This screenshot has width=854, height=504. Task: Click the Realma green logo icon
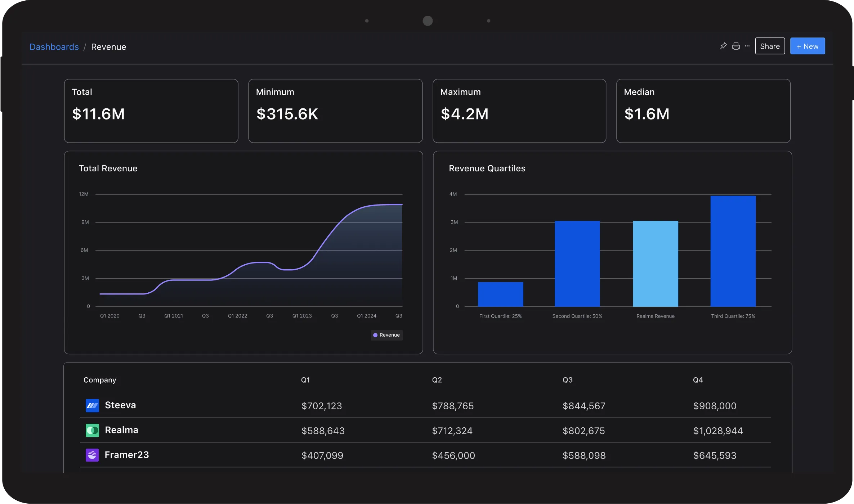click(x=92, y=430)
